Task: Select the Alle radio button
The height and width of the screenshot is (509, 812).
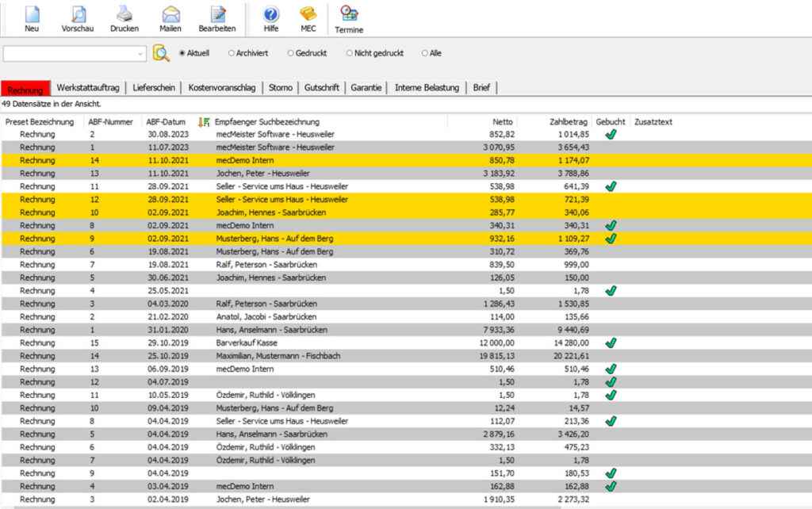Action: point(425,53)
